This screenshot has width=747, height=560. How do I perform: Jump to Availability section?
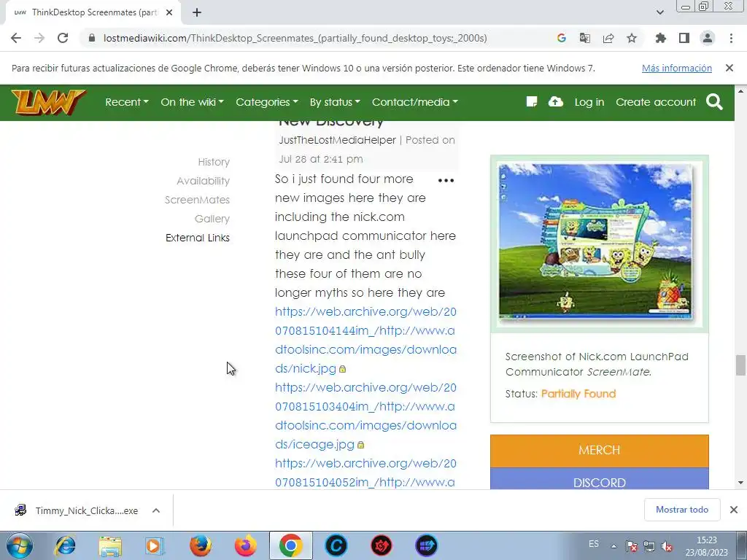click(203, 181)
